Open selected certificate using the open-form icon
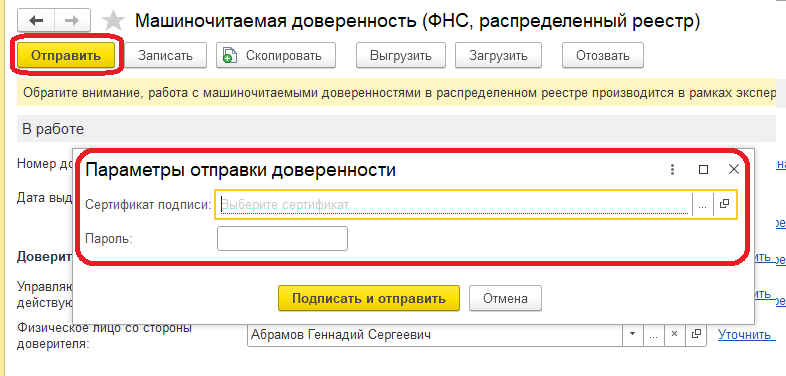Screen dimensions: 786x376 click(724, 204)
